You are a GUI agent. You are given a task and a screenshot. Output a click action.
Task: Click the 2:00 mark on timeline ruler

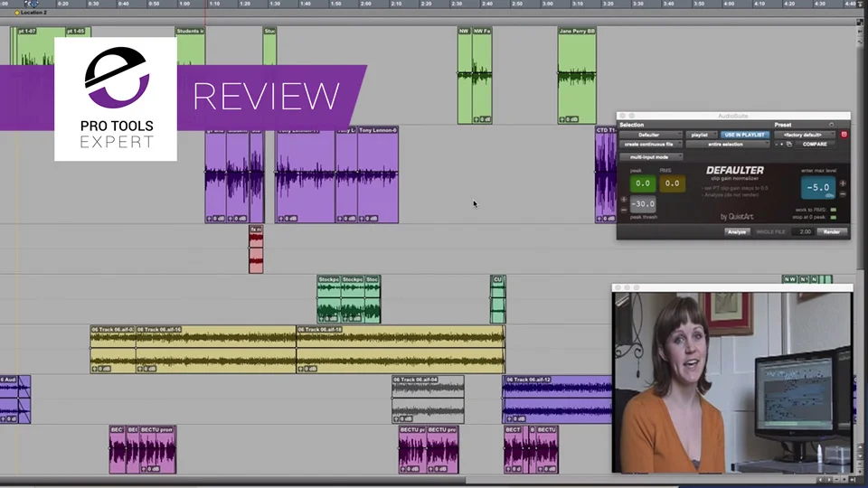(366, 4)
